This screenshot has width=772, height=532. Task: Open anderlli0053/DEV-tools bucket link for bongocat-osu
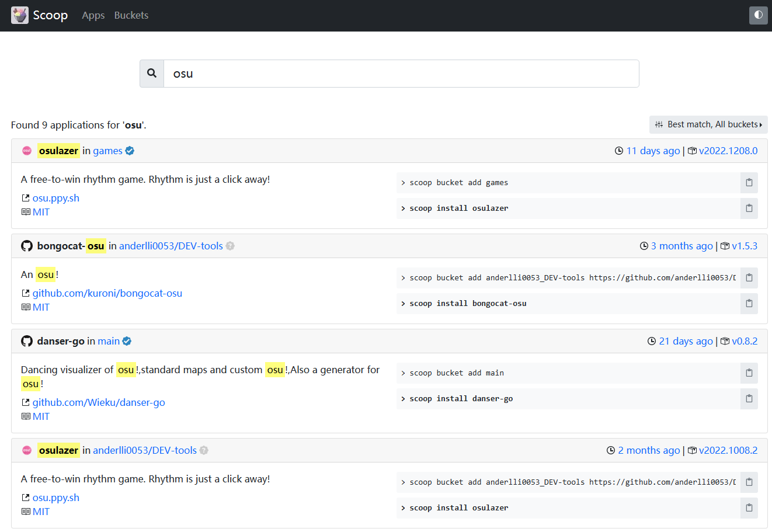(171, 246)
